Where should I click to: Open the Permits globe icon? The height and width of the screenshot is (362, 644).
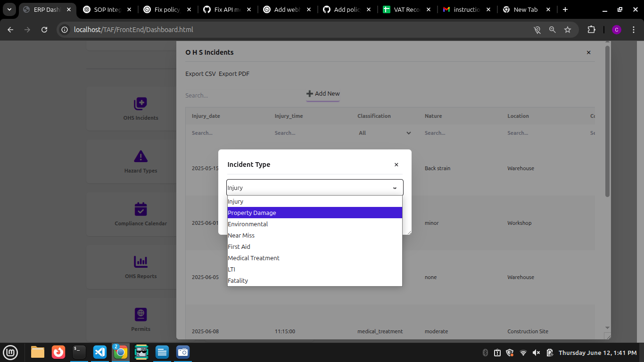pyautogui.click(x=140, y=314)
